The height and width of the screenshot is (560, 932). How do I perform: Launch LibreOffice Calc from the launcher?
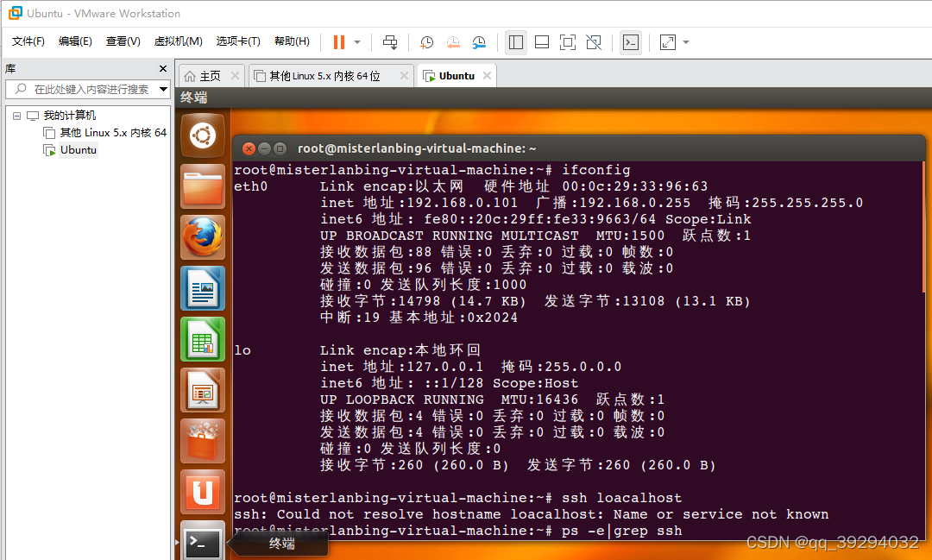click(203, 339)
